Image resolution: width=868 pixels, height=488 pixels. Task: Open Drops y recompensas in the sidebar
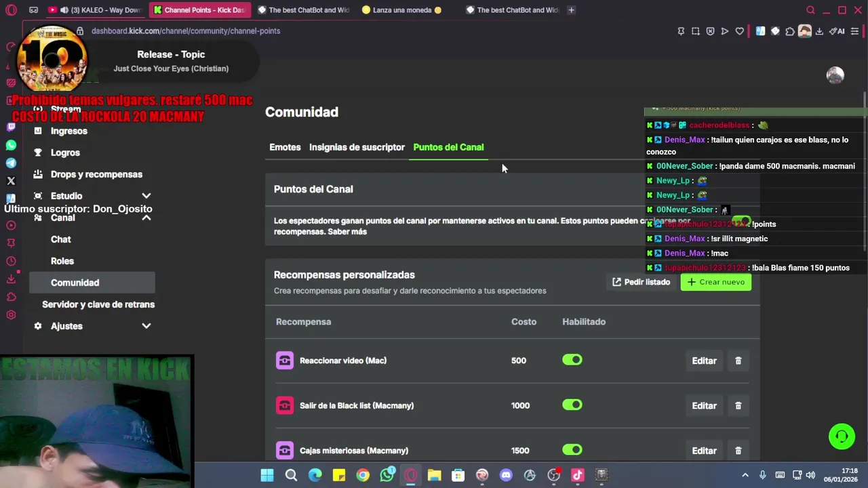click(x=96, y=174)
